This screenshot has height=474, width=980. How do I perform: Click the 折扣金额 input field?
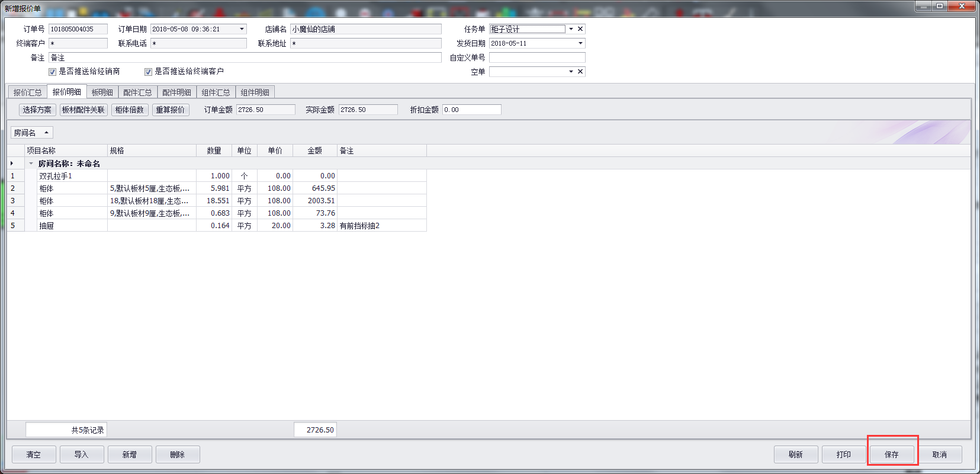pyautogui.click(x=471, y=110)
